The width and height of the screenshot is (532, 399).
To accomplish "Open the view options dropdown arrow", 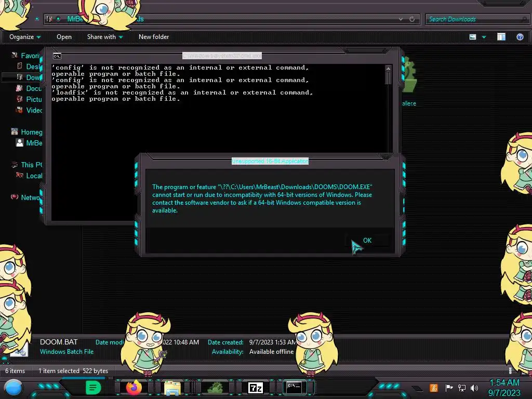I will coord(484,37).
